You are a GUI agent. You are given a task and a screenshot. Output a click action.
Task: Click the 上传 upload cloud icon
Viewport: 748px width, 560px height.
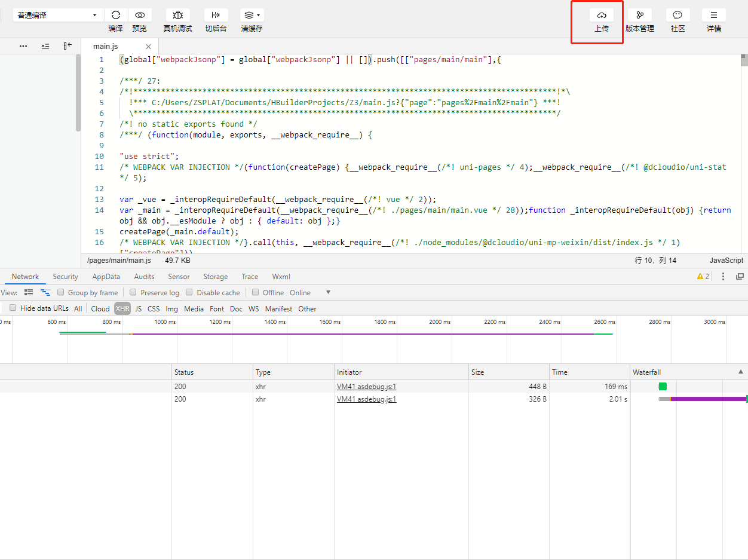pyautogui.click(x=602, y=15)
